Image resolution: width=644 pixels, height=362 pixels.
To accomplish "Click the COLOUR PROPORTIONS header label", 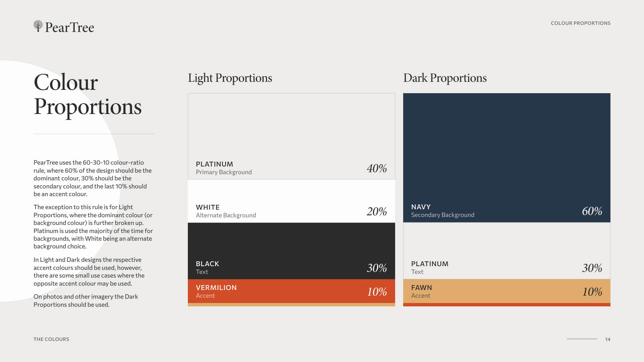I will [x=581, y=23].
